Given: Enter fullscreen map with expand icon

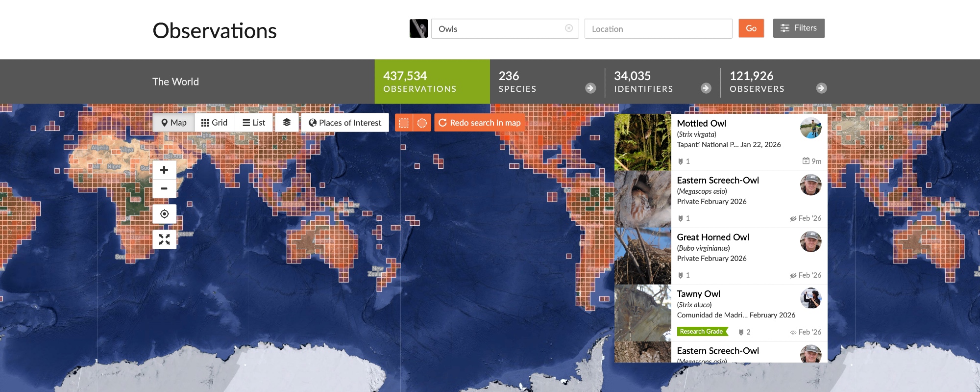Looking at the screenshot, I should coord(164,239).
